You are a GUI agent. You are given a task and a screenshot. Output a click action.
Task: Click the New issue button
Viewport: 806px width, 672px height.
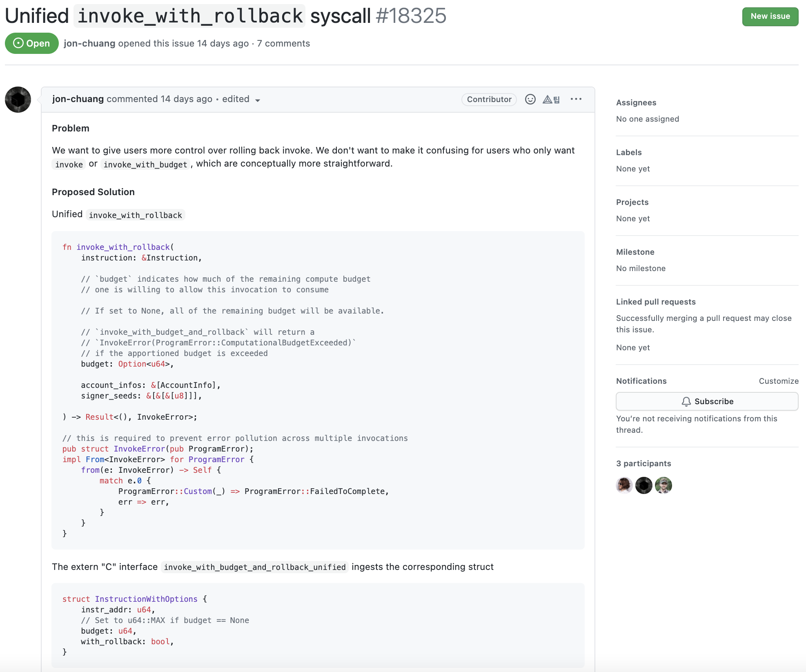click(770, 16)
